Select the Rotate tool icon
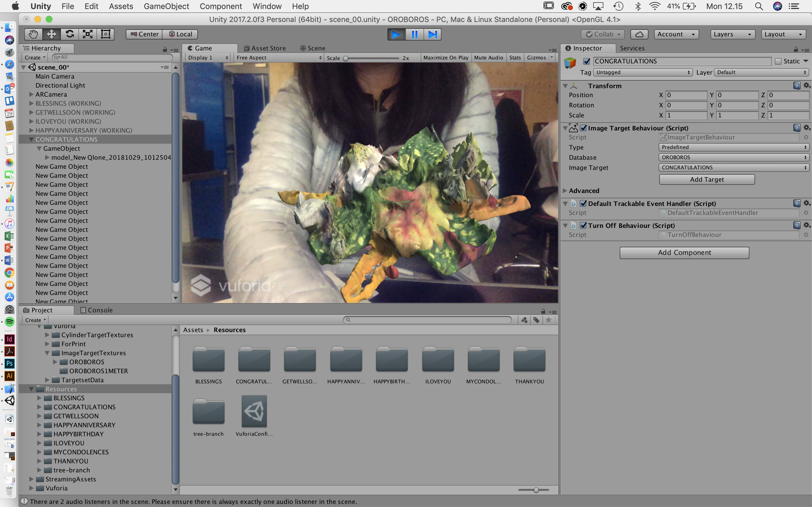Viewport: 812px width, 507px height. point(69,34)
